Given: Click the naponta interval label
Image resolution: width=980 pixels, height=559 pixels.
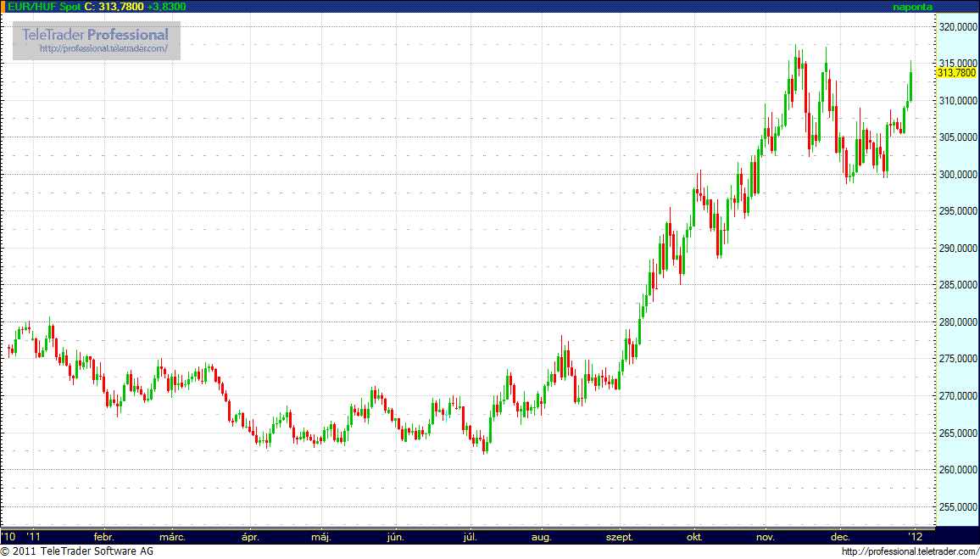Looking at the screenshot, I should pos(912,6).
